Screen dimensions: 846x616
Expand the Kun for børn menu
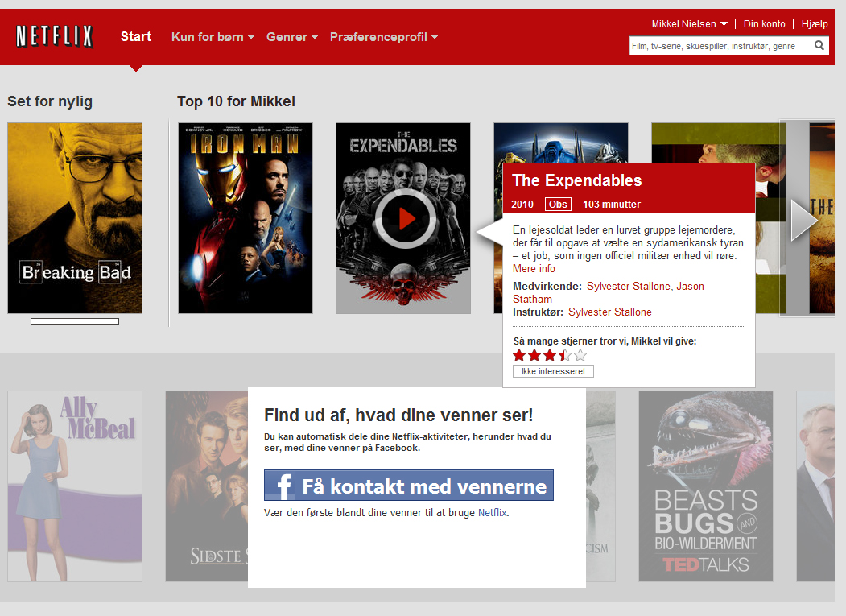click(213, 37)
